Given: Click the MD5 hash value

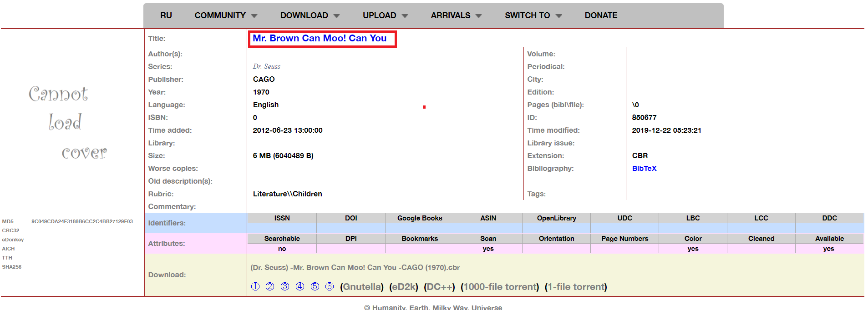Looking at the screenshot, I should 82,221.
